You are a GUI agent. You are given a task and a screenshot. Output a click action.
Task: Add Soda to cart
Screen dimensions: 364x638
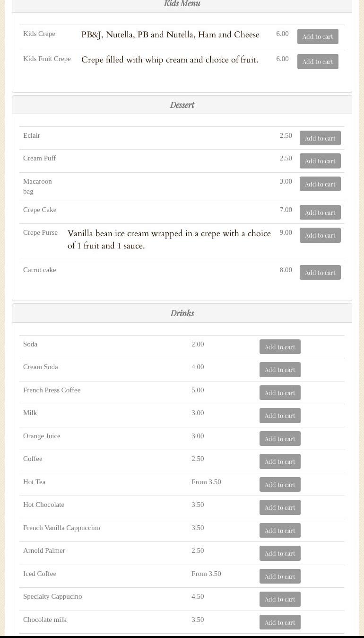coord(280,347)
